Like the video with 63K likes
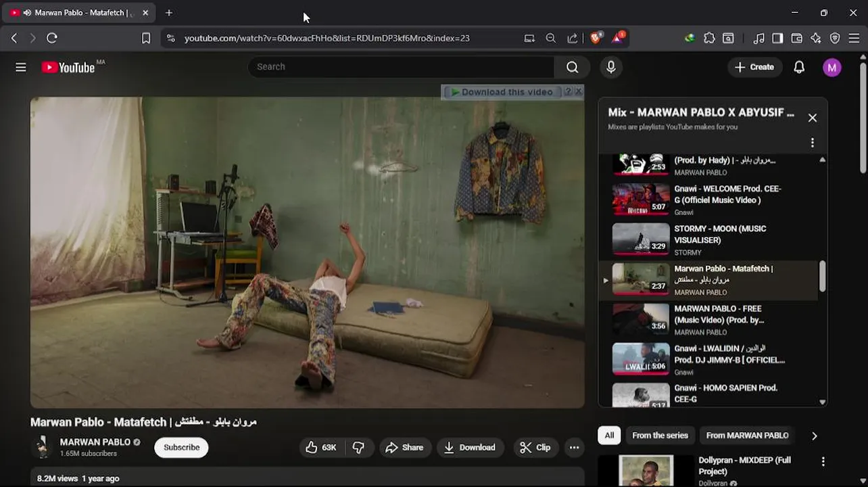This screenshot has width=868, height=487. 322,447
